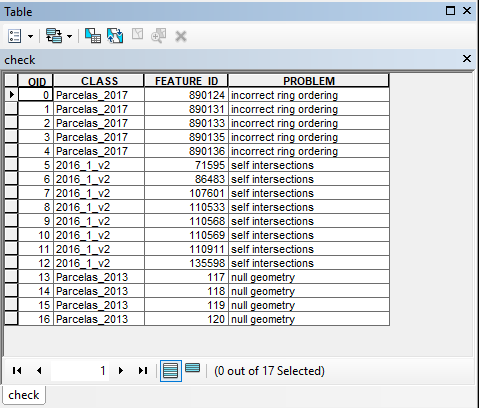Open the Table Options menu icon
The height and width of the screenshot is (408, 479).
click(x=14, y=36)
